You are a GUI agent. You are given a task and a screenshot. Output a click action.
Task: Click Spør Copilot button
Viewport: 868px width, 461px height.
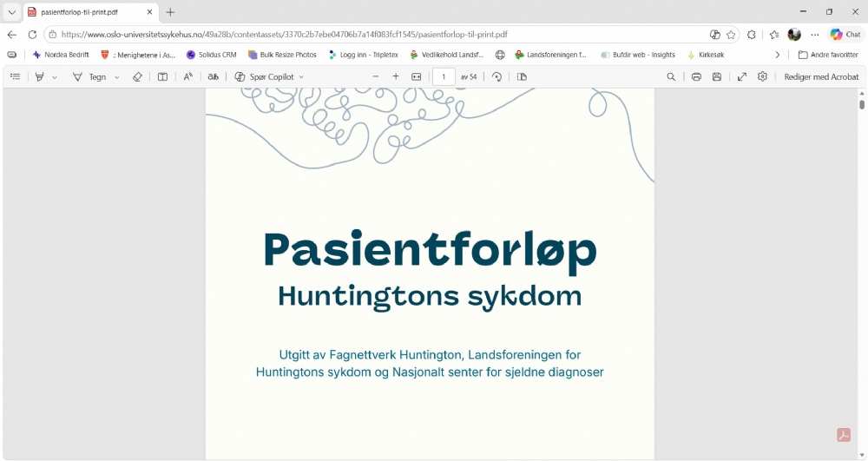[x=264, y=77]
